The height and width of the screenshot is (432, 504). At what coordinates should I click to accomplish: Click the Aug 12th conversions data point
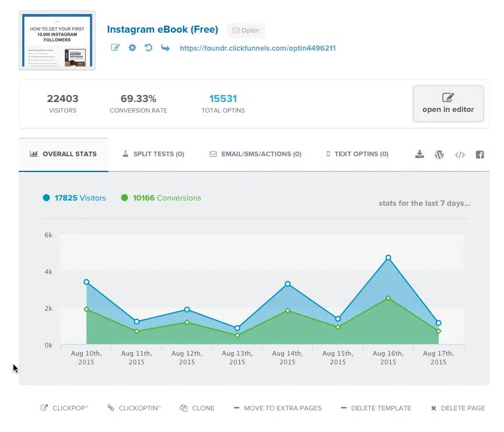tap(187, 322)
